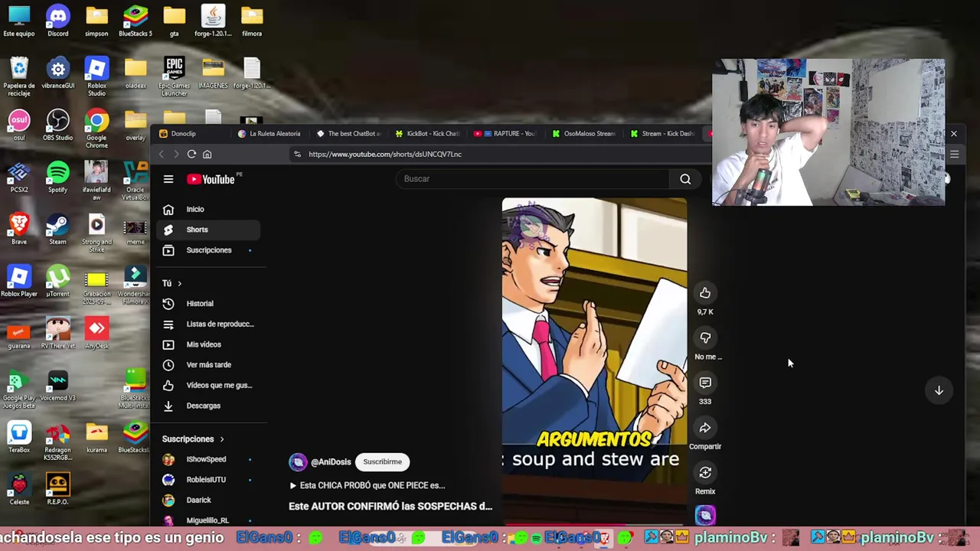Go to browser home page icon
The image size is (980, 551).
tap(207, 154)
